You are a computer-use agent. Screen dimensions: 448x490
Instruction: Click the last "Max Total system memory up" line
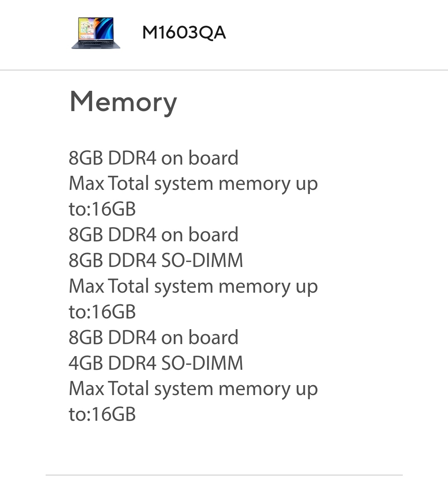(193, 389)
